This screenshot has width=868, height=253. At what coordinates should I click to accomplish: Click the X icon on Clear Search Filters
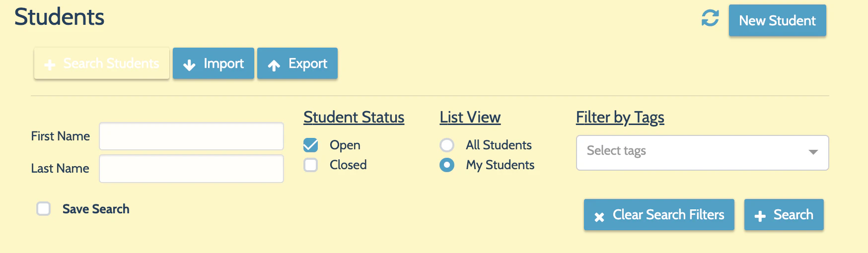click(x=599, y=216)
